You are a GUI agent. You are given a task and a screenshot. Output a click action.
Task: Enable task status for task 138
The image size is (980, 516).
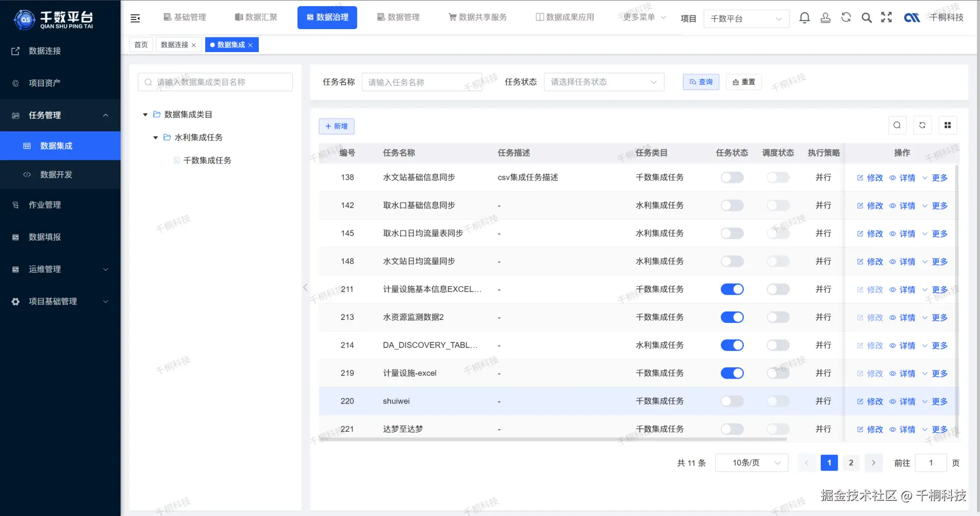coord(731,177)
